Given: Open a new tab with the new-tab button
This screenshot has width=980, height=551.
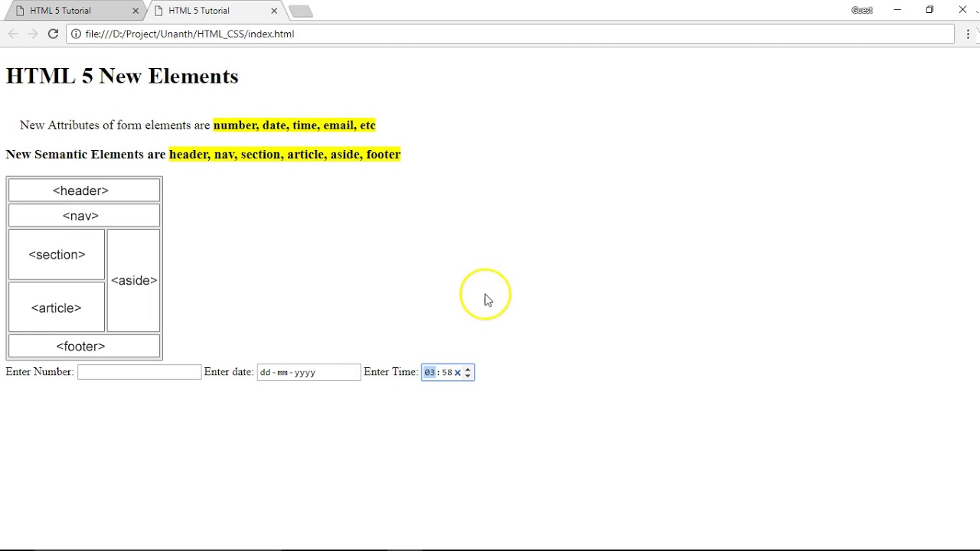Looking at the screenshot, I should pos(300,11).
